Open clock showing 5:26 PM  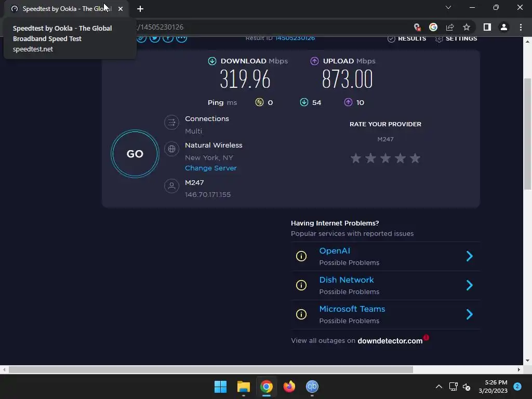pyautogui.click(x=493, y=387)
